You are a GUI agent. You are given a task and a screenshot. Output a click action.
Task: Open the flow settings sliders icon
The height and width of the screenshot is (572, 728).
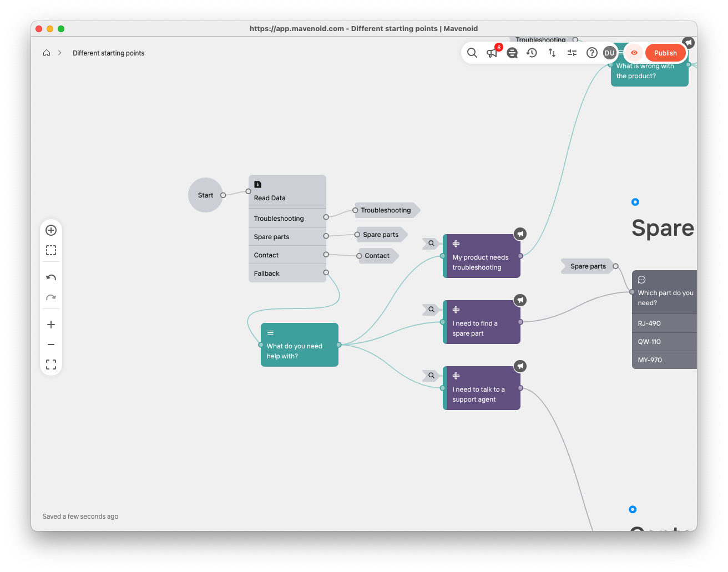pyautogui.click(x=572, y=53)
